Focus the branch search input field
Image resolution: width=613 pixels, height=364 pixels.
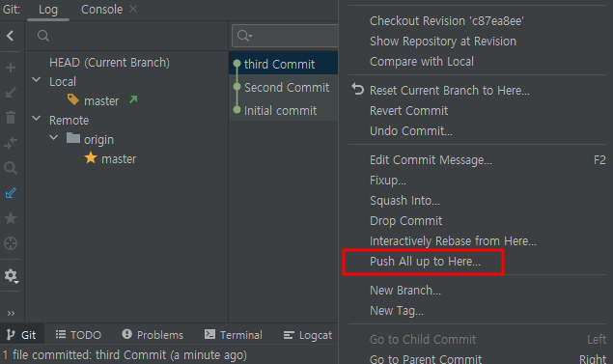pos(126,36)
